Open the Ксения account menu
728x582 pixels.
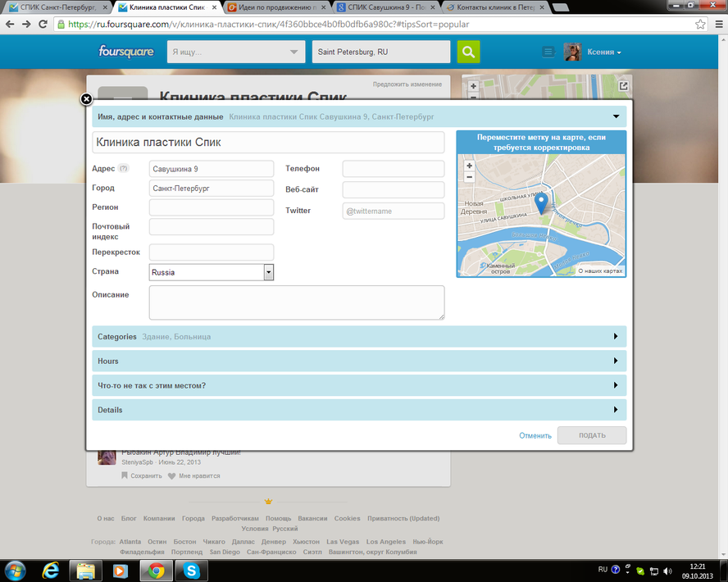pyautogui.click(x=603, y=52)
